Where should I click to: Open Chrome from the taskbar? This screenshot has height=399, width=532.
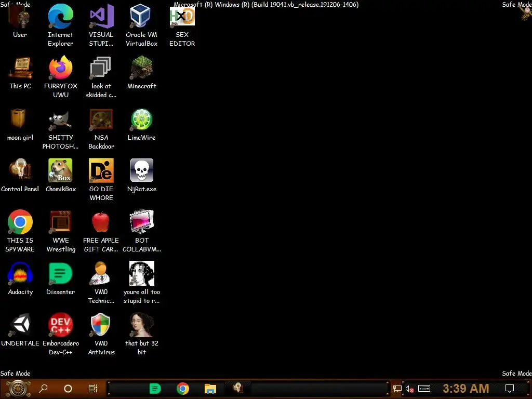182,389
